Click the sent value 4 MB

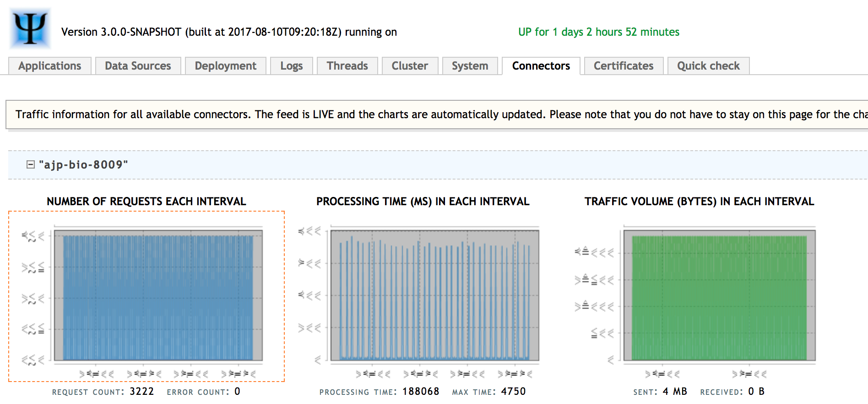pyautogui.click(x=675, y=392)
